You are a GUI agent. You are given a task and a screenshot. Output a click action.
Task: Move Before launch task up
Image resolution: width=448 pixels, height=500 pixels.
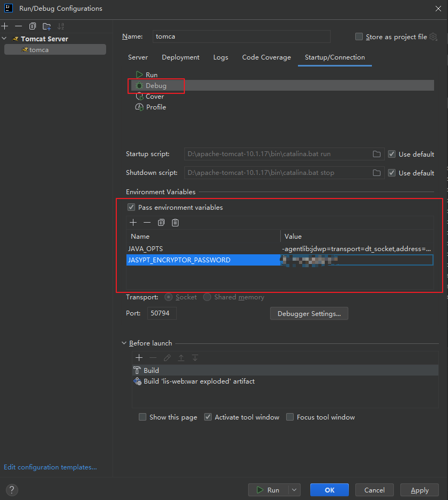point(181,358)
